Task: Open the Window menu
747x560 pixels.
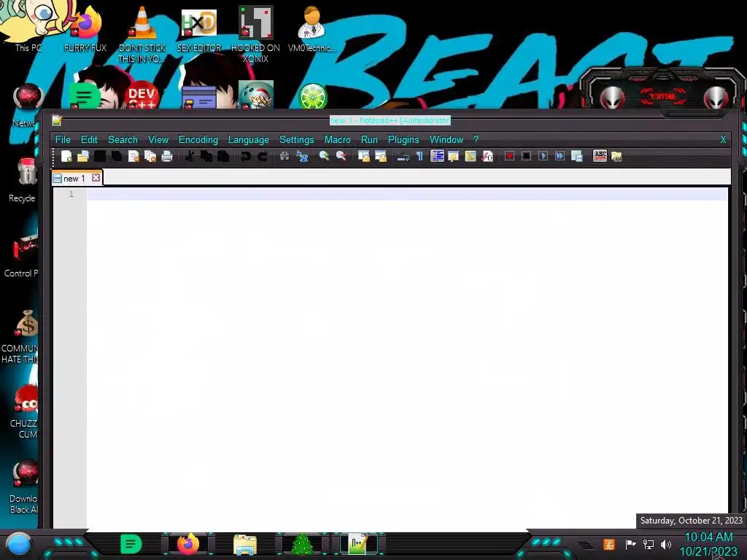Action: pyautogui.click(x=446, y=139)
